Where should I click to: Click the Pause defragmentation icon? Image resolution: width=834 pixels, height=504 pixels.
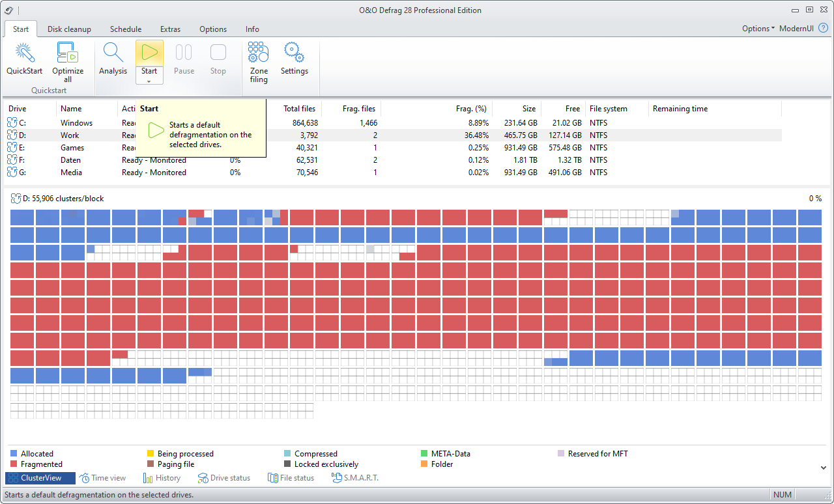click(x=184, y=53)
